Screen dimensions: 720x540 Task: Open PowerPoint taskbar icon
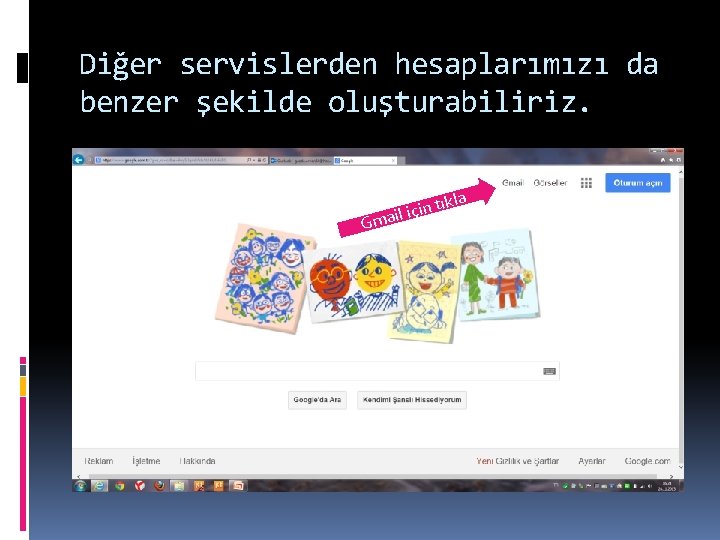tap(238, 486)
